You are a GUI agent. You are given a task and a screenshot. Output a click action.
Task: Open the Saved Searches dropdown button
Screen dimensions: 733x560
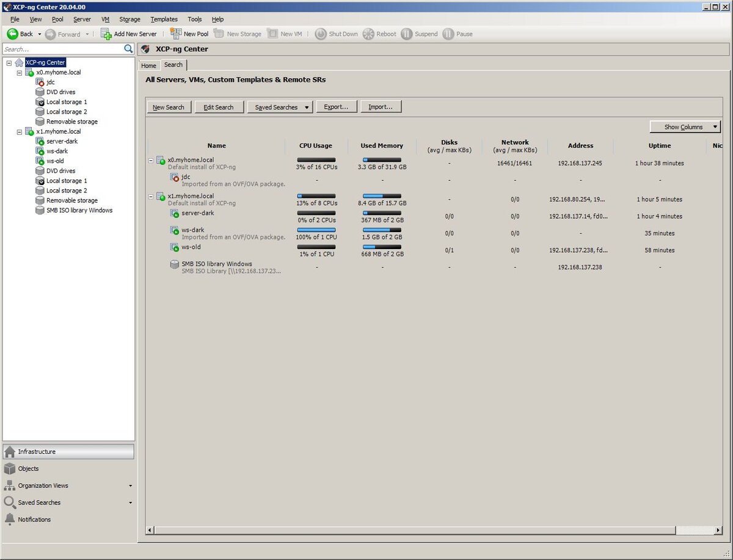point(280,107)
